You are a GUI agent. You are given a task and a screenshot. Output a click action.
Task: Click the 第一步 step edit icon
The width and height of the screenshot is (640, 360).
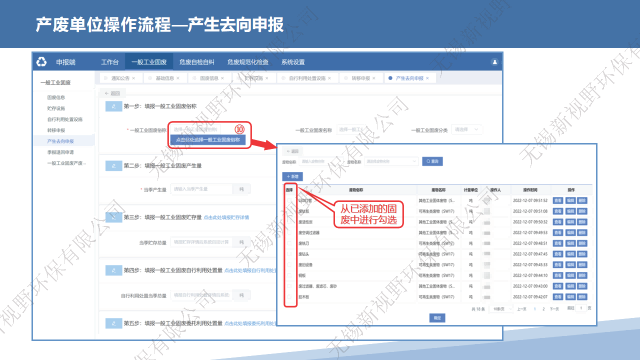click(113, 107)
